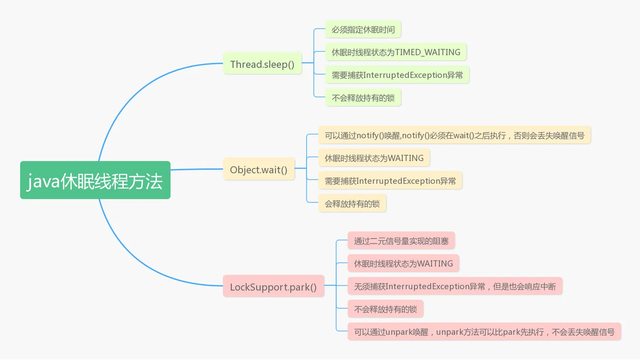Click node 休眠时线程状态为TIMED_WAITING

pos(396,52)
